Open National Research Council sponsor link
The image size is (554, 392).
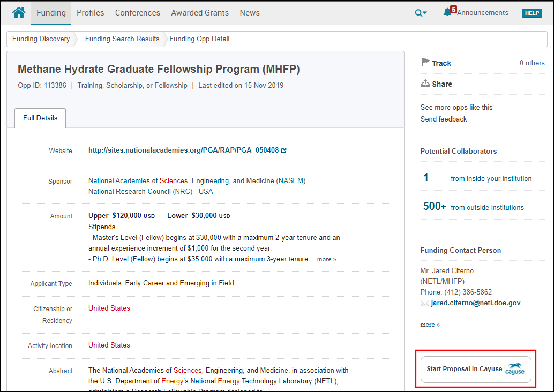pos(151,191)
